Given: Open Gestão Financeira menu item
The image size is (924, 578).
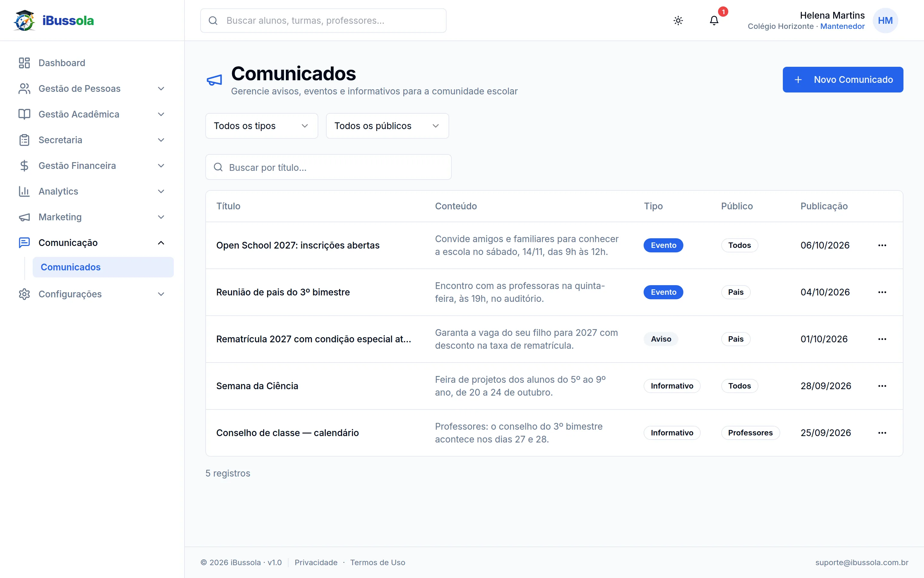Looking at the screenshot, I should pyautogui.click(x=92, y=165).
